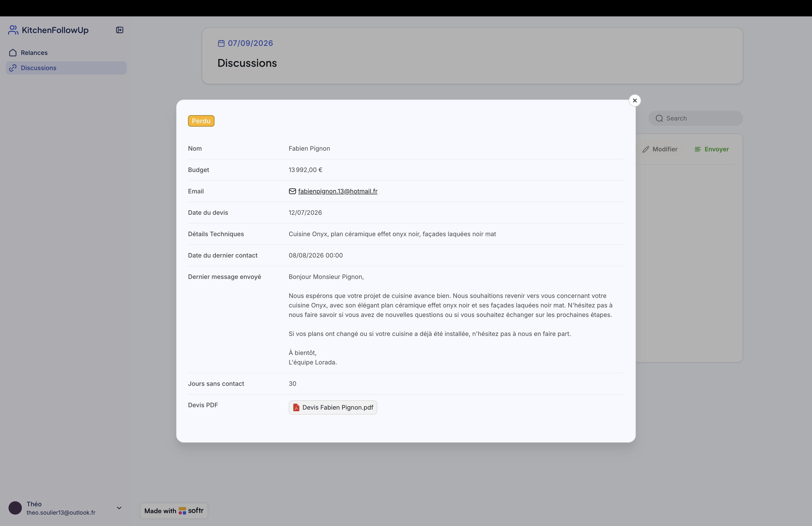Click the Cuisine Onyx technical details text
The width and height of the screenshot is (812, 526).
tap(392, 234)
